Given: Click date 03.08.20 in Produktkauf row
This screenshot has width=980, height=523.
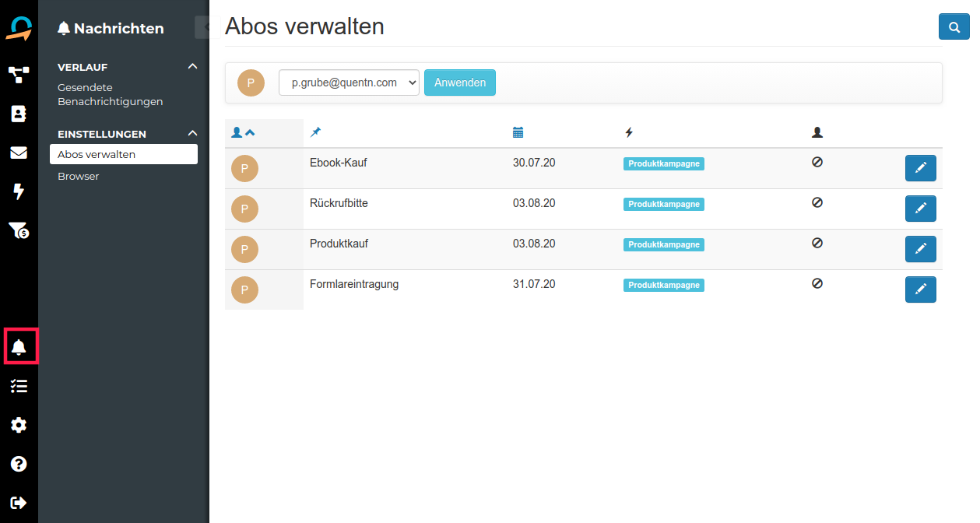Looking at the screenshot, I should point(534,244).
